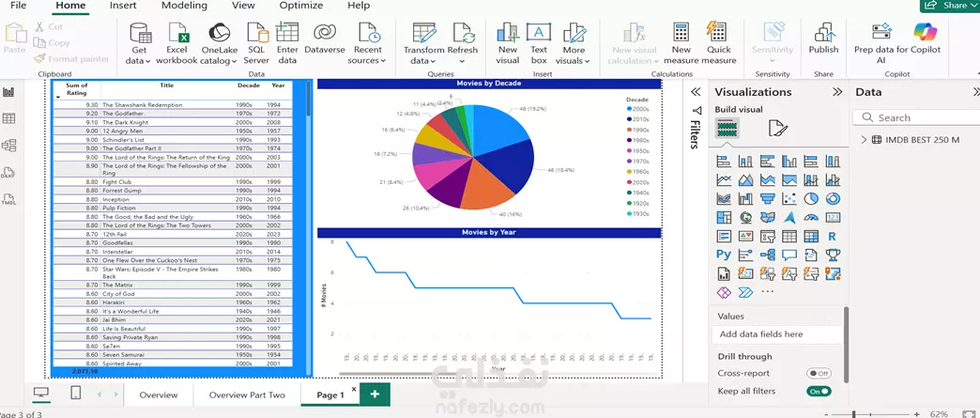
Task: Open the Format visual pane icon
Action: [778, 129]
